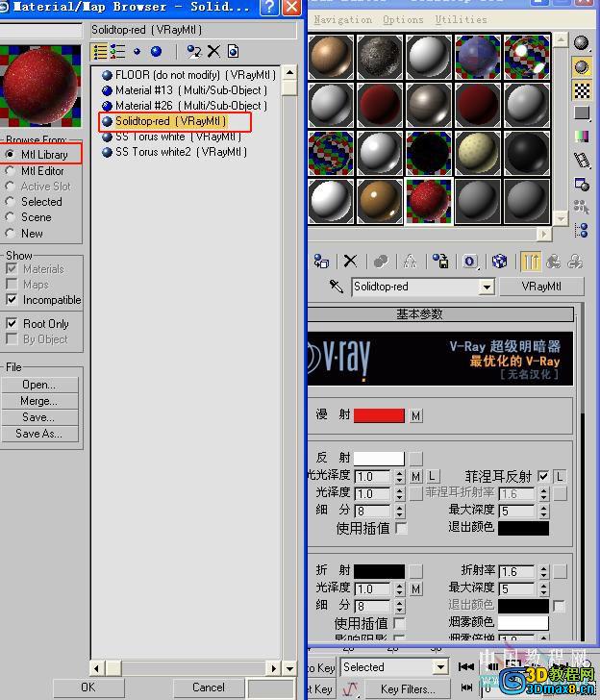Switch browser to View List mode
Screen dimensions: 600x700
(99, 52)
